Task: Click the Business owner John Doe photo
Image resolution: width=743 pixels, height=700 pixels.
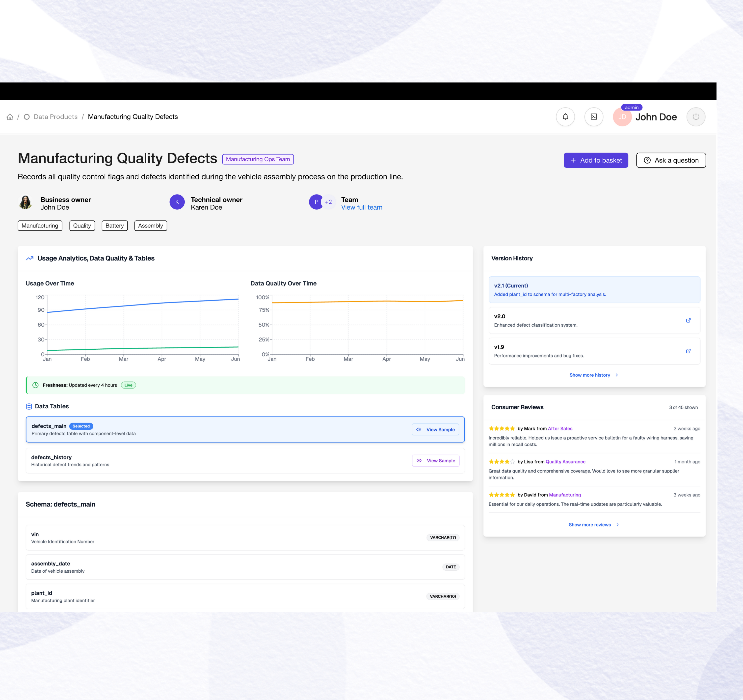Action: coord(26,202)
